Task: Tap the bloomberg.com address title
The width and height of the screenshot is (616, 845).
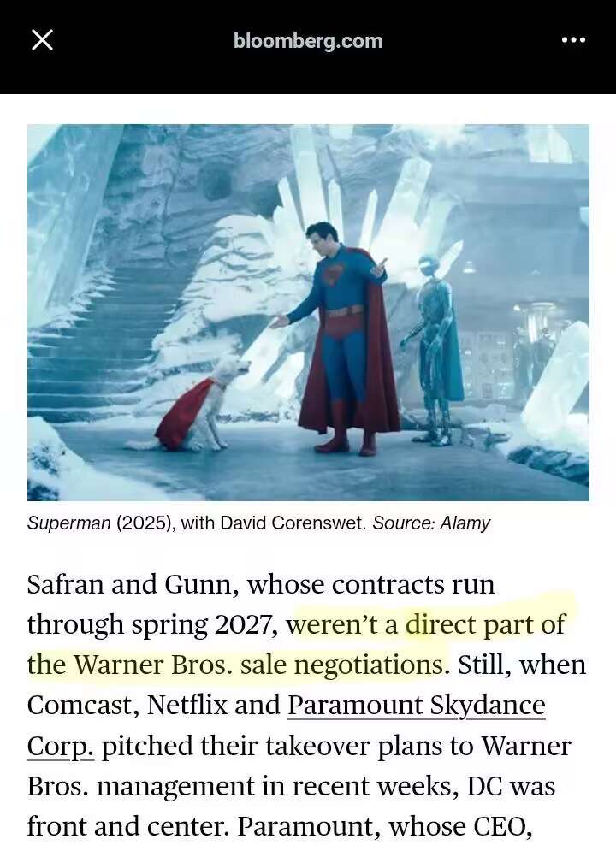Action: 308,41
